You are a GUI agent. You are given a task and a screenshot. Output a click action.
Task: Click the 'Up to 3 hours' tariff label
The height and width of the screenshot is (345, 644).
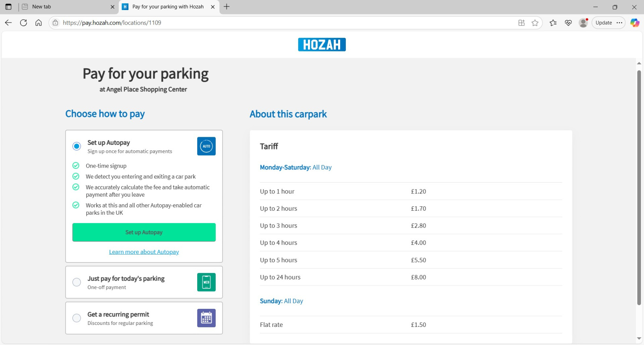(x=279, y=226)
